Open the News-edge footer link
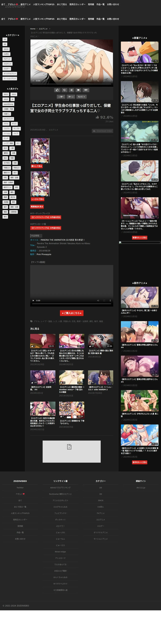 60,552
